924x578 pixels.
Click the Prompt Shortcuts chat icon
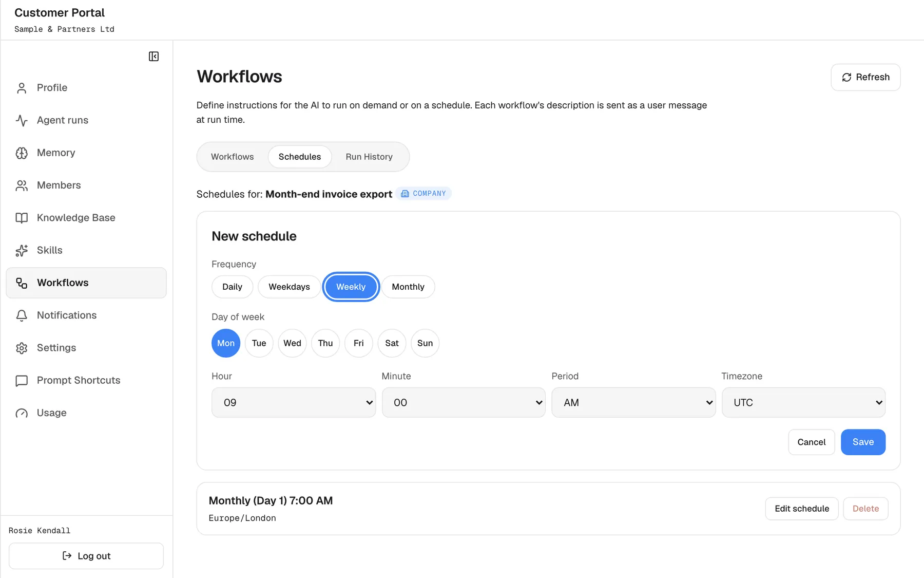click(x=22, y=380)
